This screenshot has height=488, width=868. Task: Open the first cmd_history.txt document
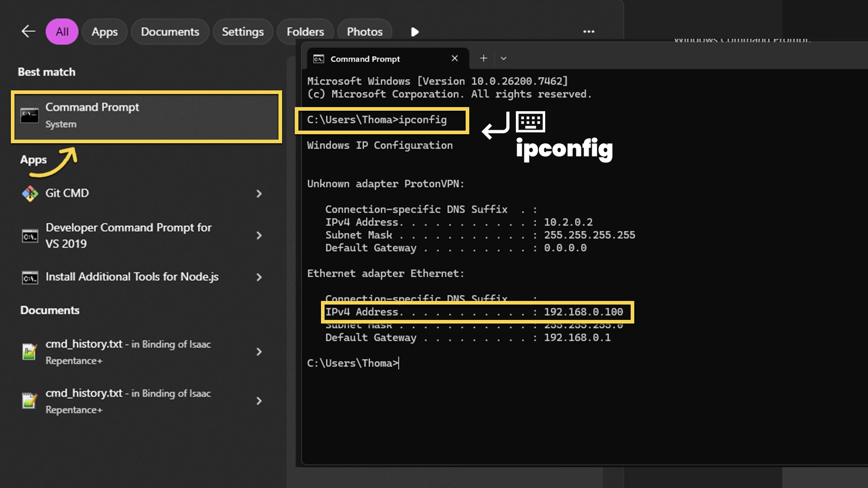[x=128, y=352]
